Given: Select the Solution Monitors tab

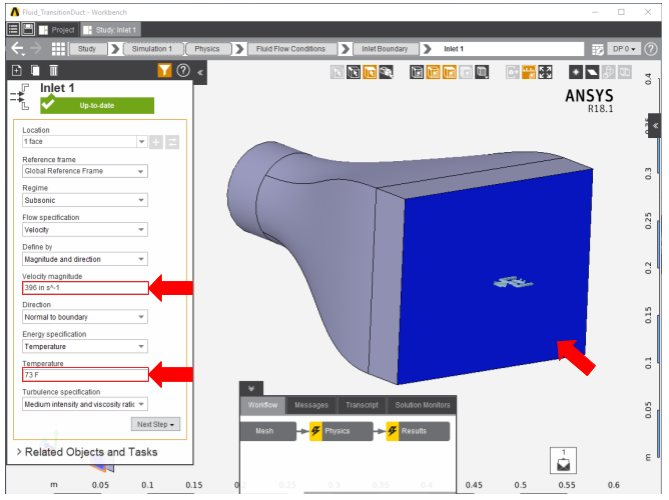Looking at the screenshot, I should (x=422, y=405).
